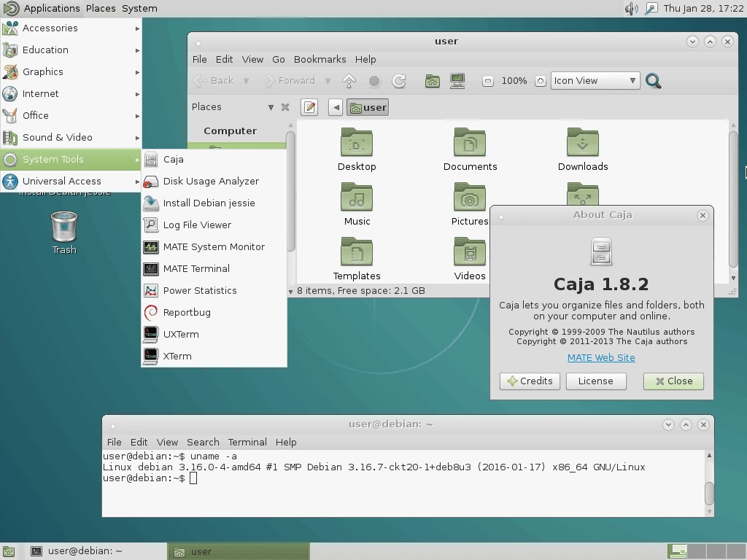Expand the Universal Access category

[x=71, y=182]
